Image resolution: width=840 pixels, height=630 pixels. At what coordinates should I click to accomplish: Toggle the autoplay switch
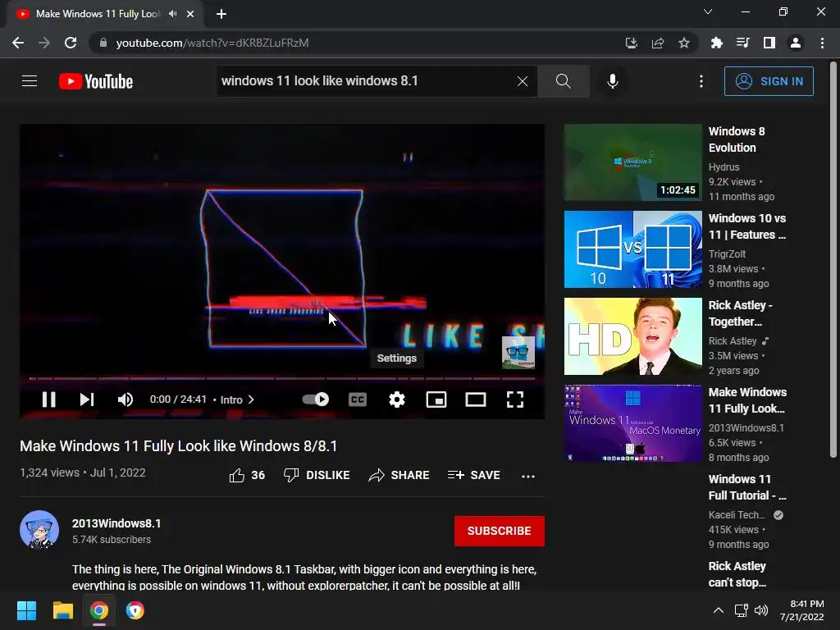point(316,399)
